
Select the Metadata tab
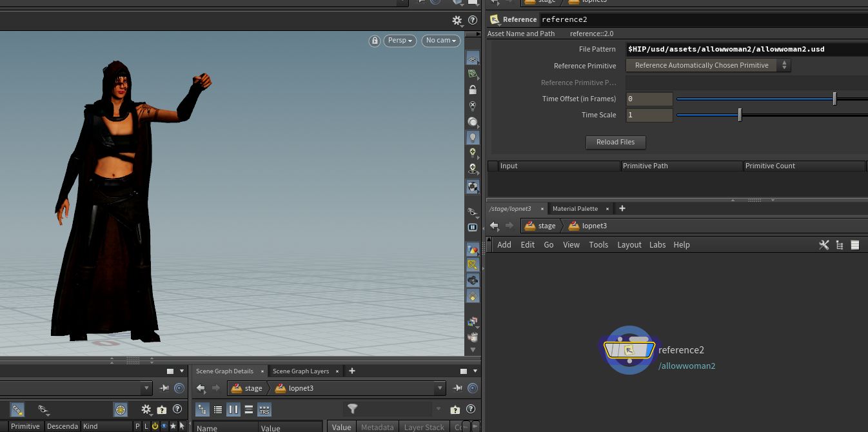point(377,427)
